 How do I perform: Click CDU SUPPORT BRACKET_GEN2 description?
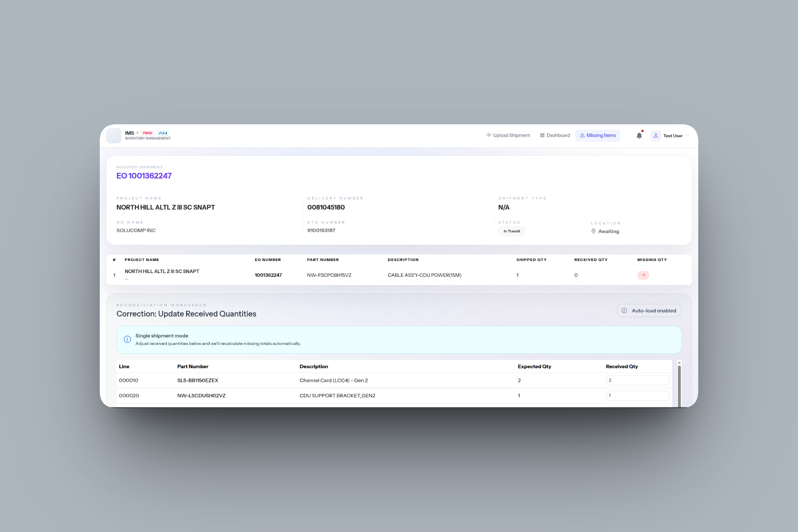click(337, 396)
